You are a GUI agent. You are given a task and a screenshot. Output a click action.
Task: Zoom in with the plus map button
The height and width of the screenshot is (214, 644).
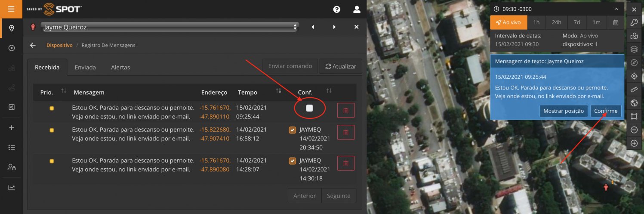point(634,143)
